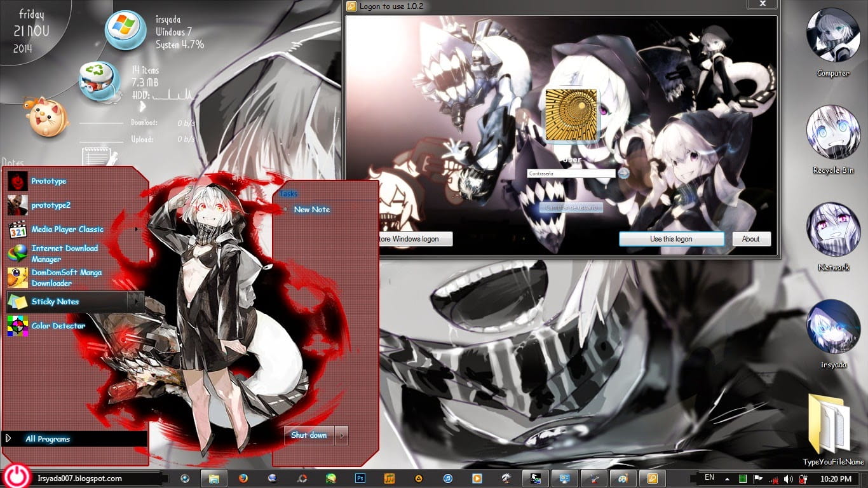Click the Use this logon button
This screenshot has height=488, width=868.
672,238
